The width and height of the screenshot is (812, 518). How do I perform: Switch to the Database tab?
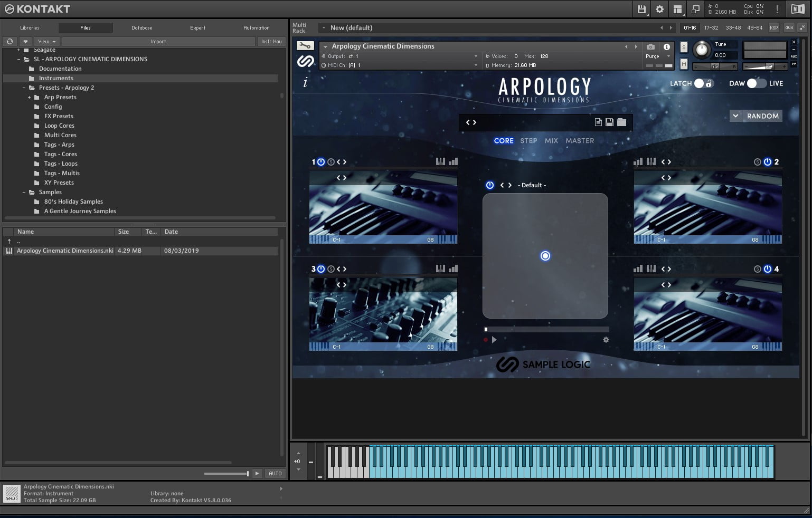pos(141,27)
